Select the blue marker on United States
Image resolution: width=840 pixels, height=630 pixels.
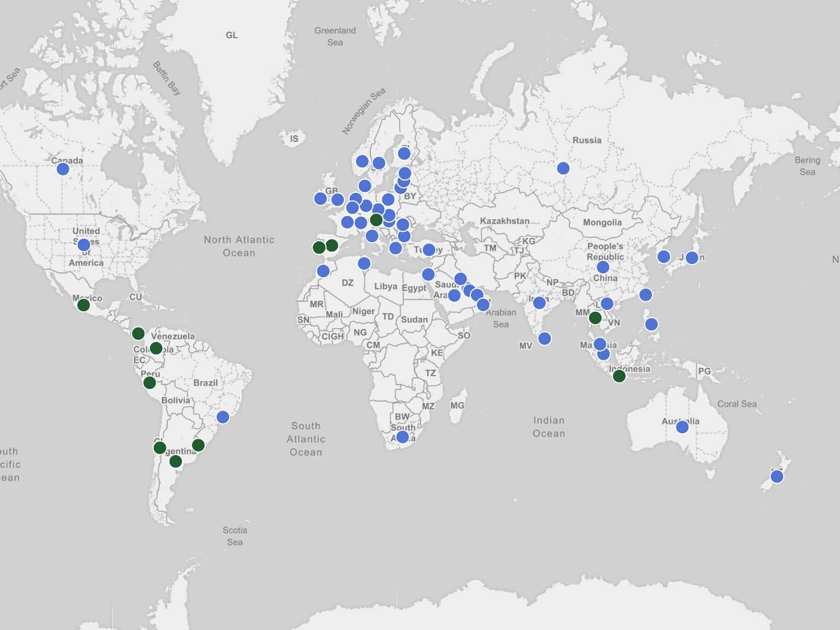point(84,244)
